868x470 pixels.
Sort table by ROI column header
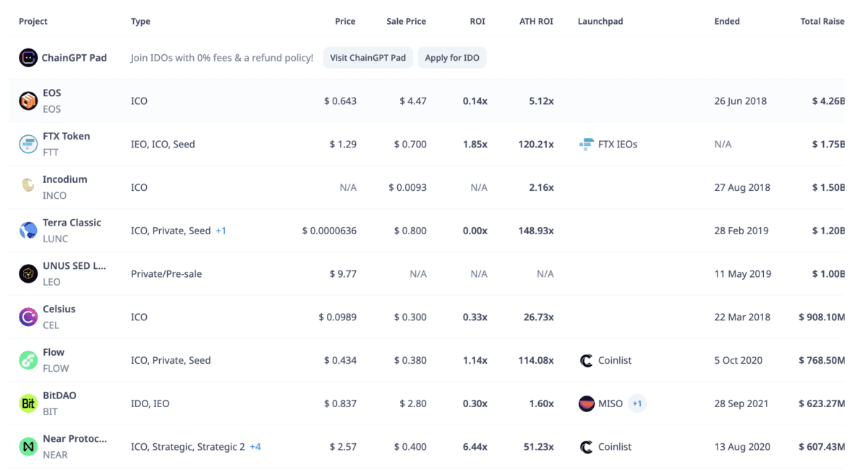click(477, 22)
